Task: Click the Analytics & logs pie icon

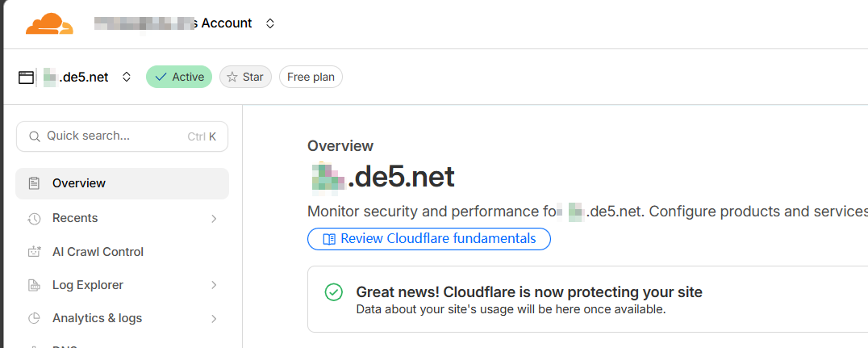Action: [x=34, y=318]
